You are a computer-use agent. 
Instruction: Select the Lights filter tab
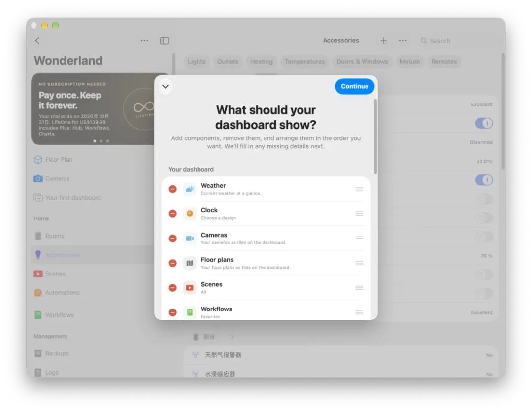[x=197, y=62]
